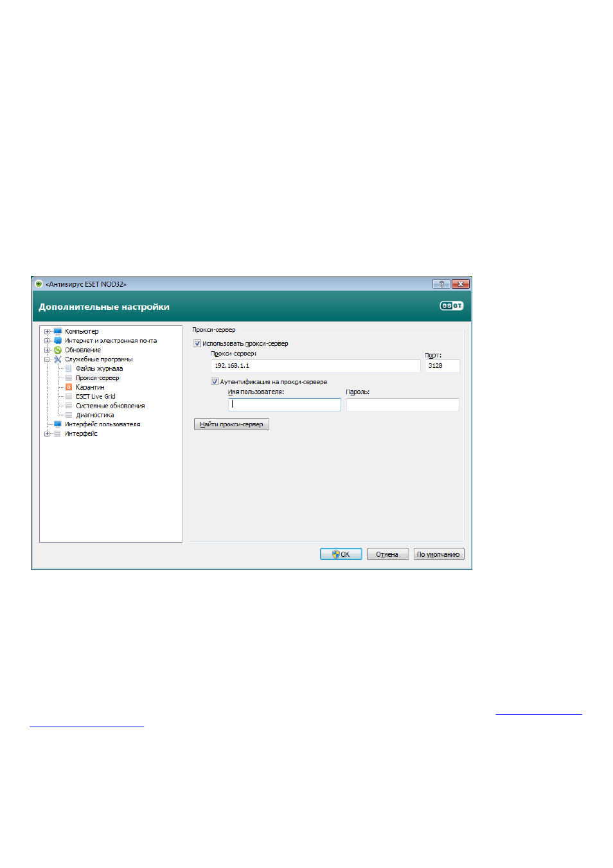Expand the last Интерфейс tree node
Viewport: 613px width, 868px height.
coord(47,434)
